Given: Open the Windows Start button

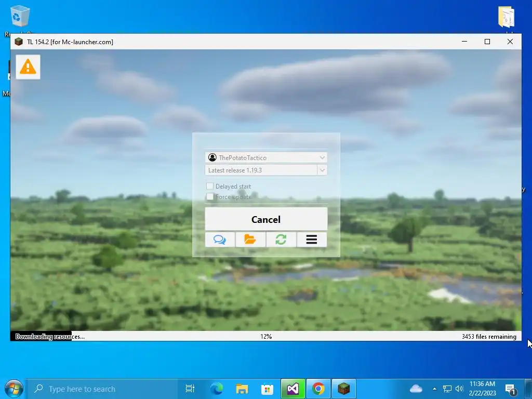Looking at the screenshot, I should 14,389.
